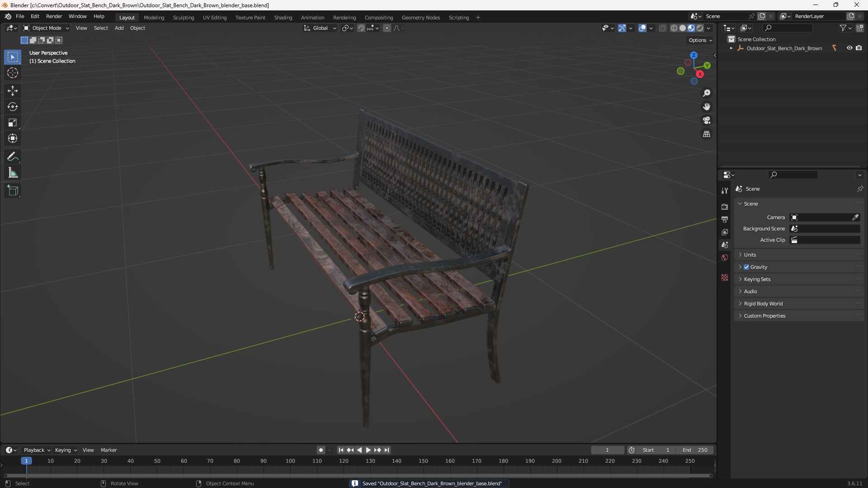Select the Rotate tool
The image size is (868, 488).
point(13,107)
